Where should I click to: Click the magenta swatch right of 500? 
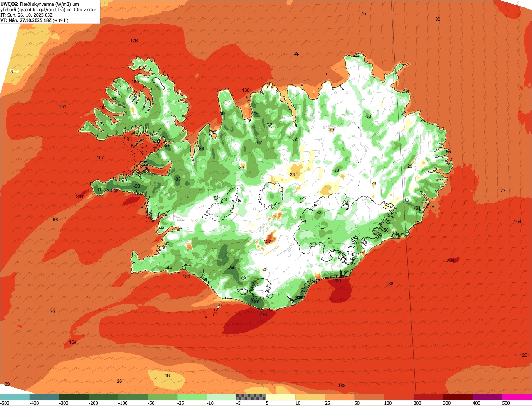tap(517, 397)
